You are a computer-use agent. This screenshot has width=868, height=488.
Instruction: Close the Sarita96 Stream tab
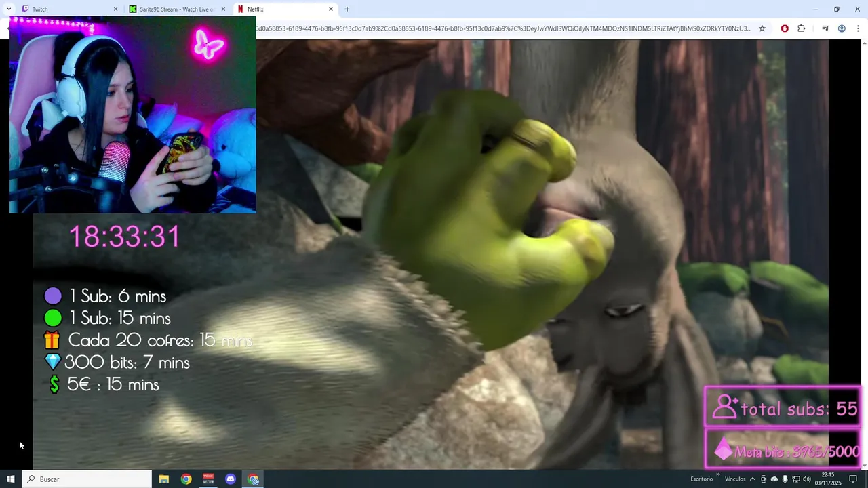tap(223, 9)
